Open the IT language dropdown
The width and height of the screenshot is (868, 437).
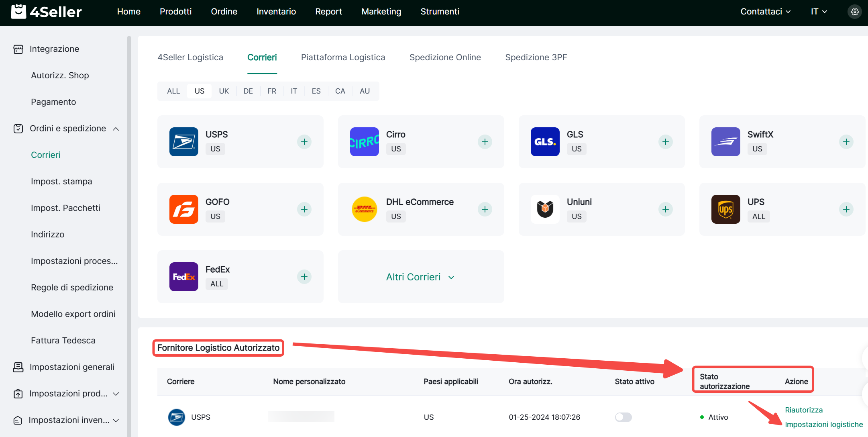(819, 12)
